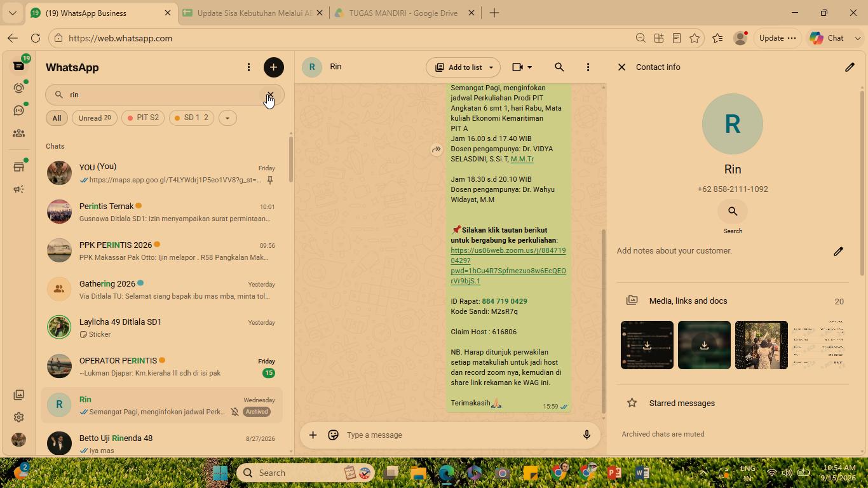Viewport: 868px width, 488px height.
Task: Select the PIT S2 list filter
Action: pos(143,118)
